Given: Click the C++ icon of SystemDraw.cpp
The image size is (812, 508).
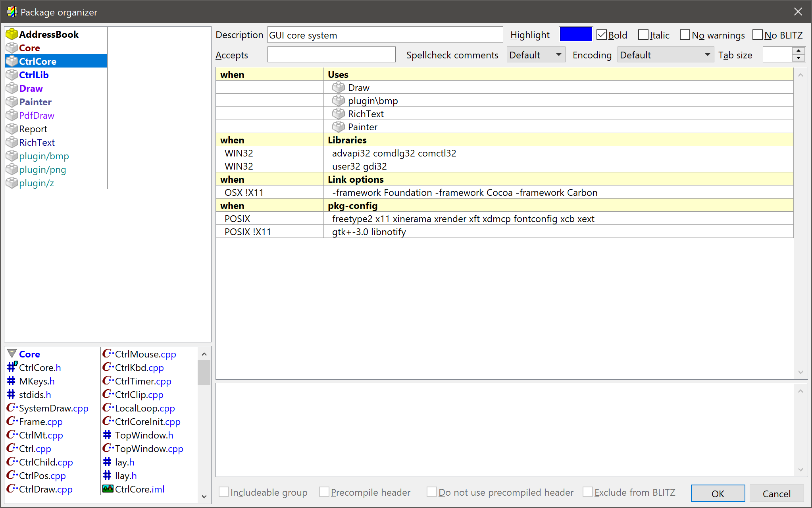Looking at the screenshot, I should point(12,408).
